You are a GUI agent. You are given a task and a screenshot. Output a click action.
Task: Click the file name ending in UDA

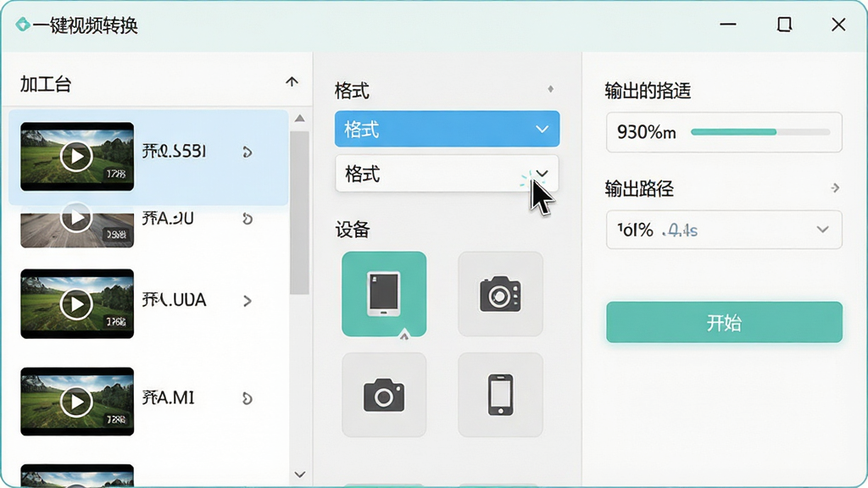tap(174, 300)
